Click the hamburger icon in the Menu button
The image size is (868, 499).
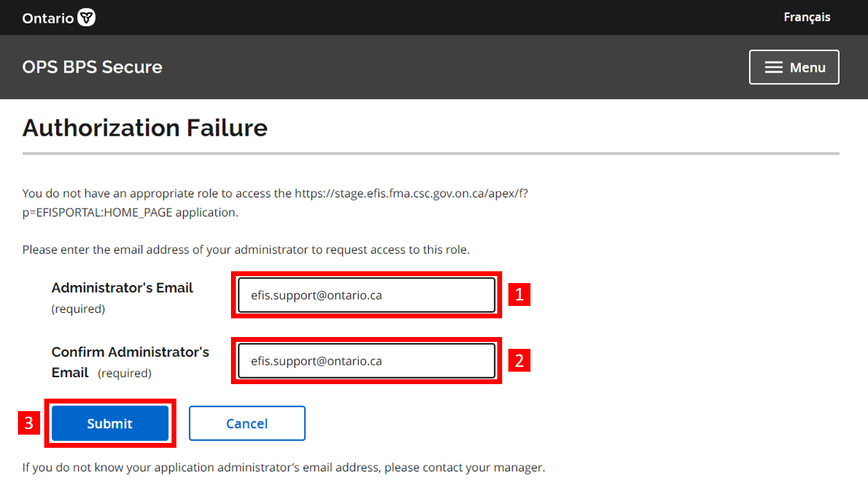point(773,67)
